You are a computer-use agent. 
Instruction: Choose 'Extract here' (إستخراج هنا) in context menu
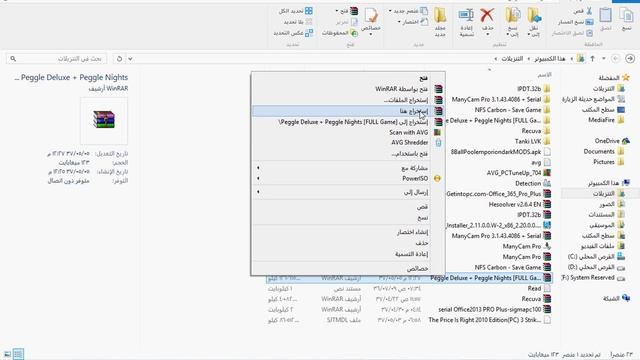pos(348,111)
